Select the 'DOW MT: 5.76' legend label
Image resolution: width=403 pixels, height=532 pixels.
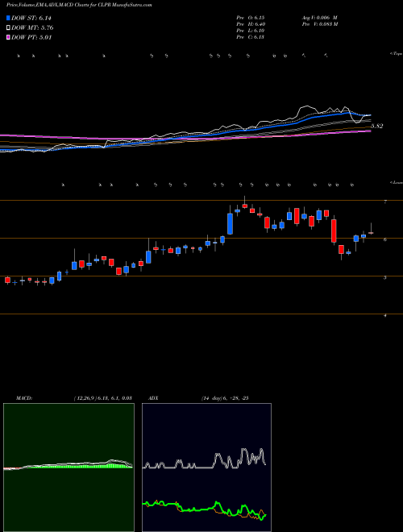tap(32, 27)
